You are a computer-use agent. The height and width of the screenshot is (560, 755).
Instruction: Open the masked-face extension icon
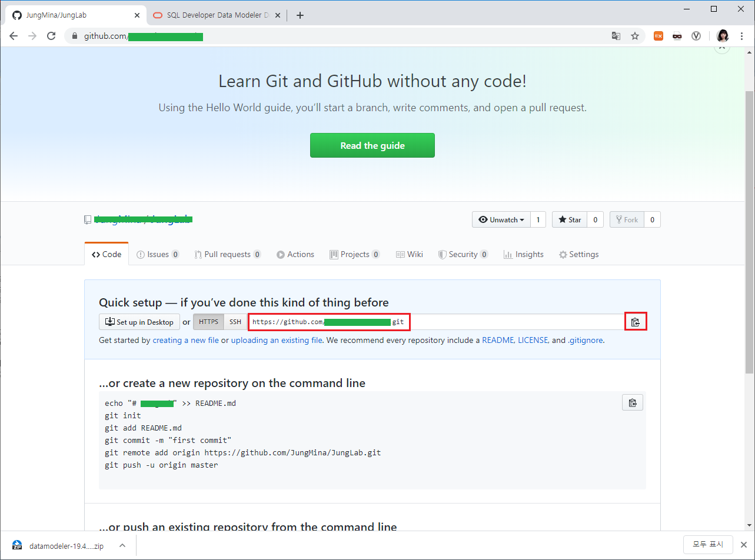[677, 36]
